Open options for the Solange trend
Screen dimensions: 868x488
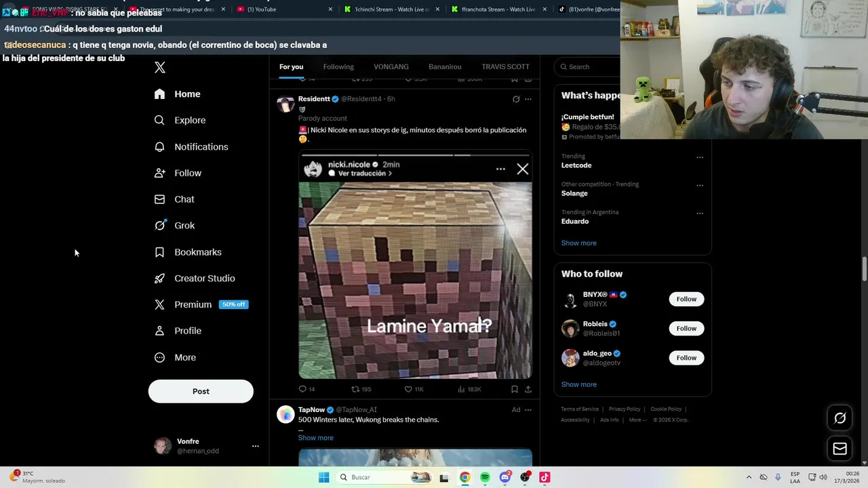[x=700, y=185]
